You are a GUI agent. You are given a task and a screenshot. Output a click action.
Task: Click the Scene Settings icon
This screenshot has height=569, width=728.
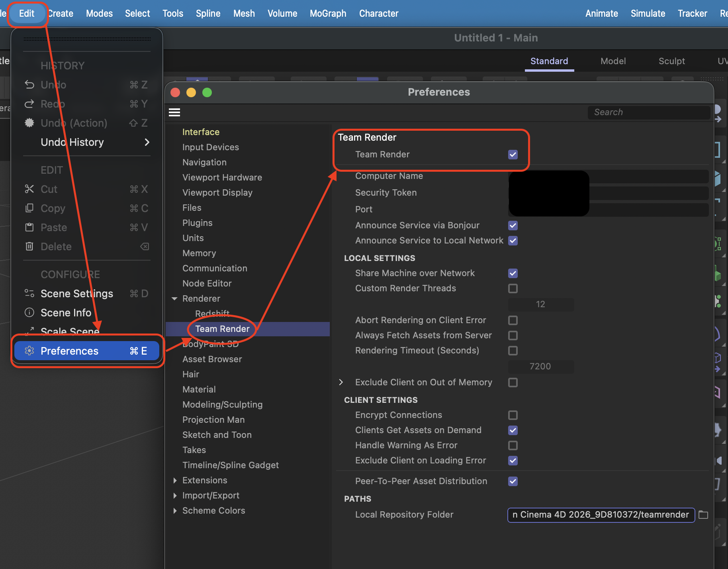pos(29,293)
